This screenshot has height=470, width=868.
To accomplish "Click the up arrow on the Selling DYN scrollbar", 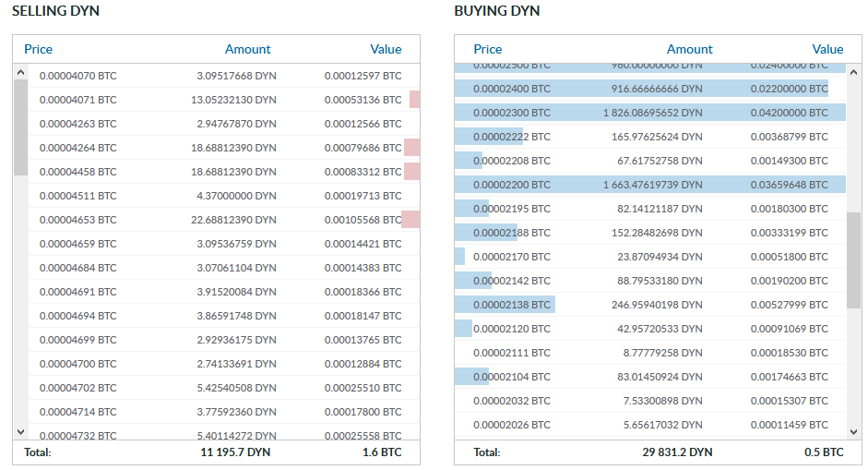I will (x=20, y=72).
